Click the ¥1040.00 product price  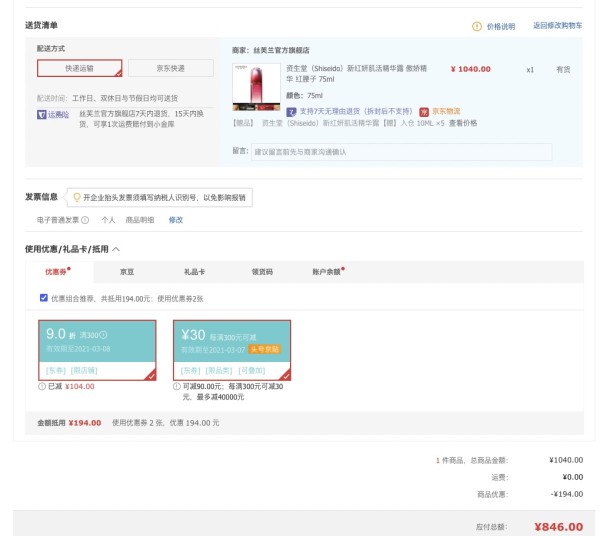(470, 69)
